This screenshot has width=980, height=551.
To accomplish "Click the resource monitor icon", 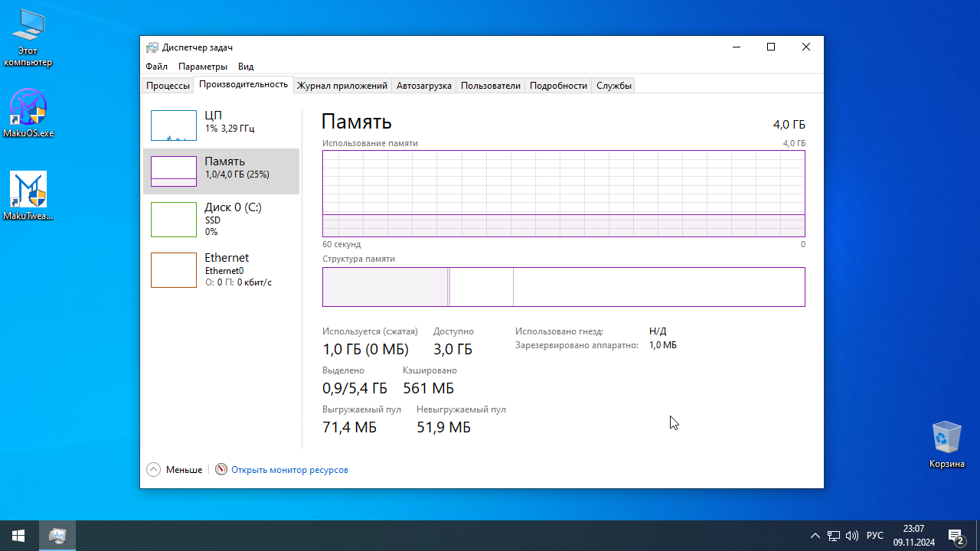I will pyautogui.click(x=221, y=469).
